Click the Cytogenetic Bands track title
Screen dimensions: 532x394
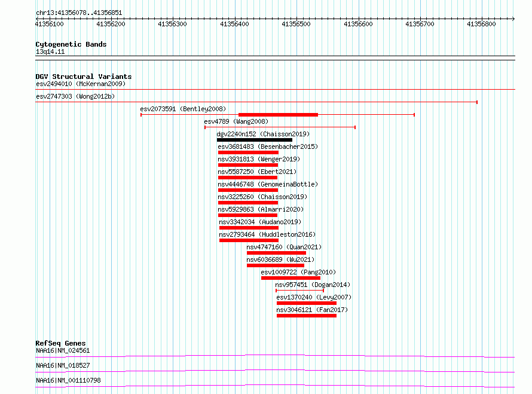(x=71, y=44)
